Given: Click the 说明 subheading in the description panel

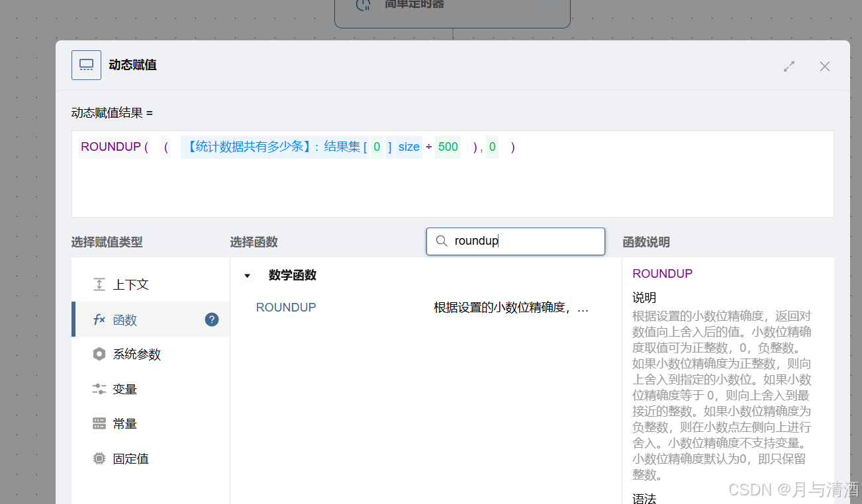Looking at the screenshot, I should (644, 298).
